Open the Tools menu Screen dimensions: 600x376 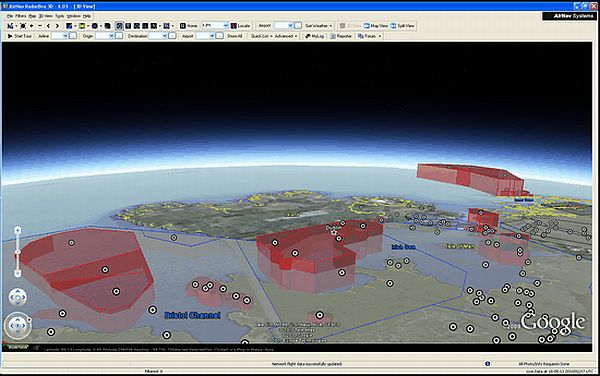[x=60, y=16]
